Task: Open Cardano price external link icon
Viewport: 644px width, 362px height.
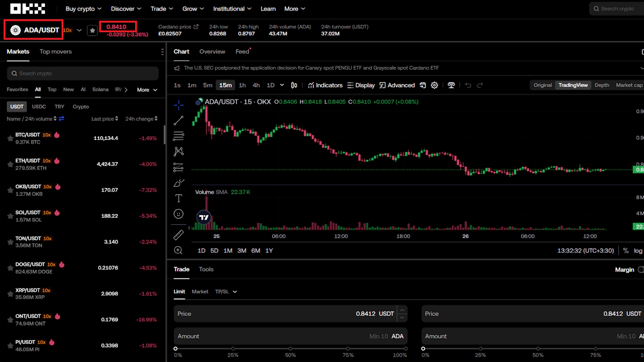Action: [x=196, y=27]
